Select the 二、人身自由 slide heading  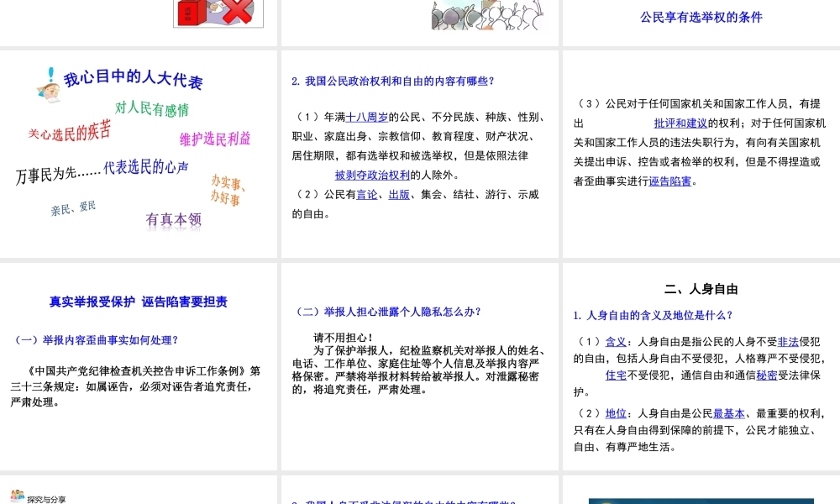coord(701,289)
